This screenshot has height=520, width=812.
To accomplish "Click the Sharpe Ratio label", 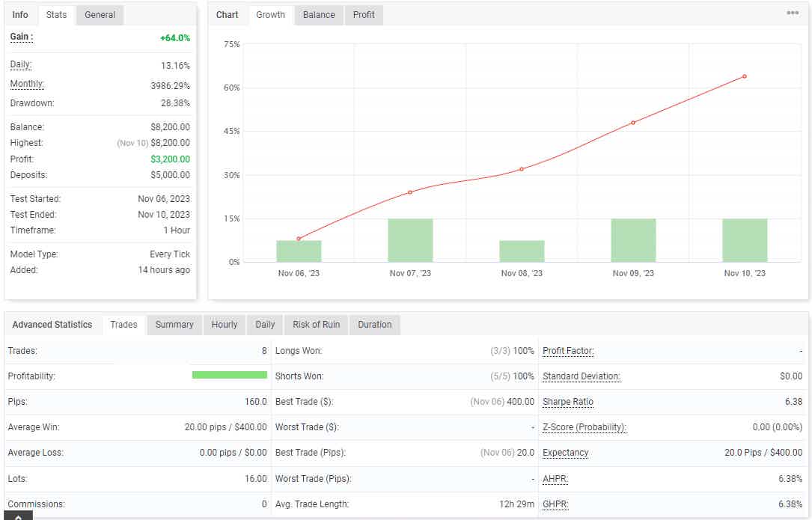I will coord(568,402).
